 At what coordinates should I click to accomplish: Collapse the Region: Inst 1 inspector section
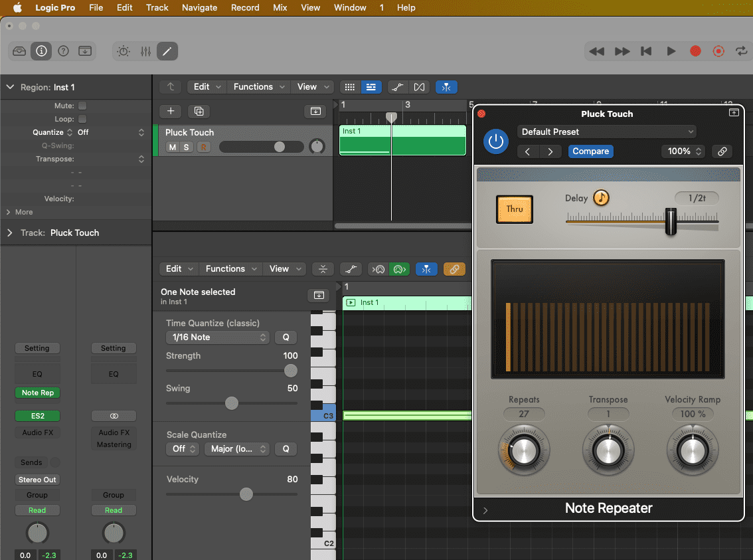point(10,87)
